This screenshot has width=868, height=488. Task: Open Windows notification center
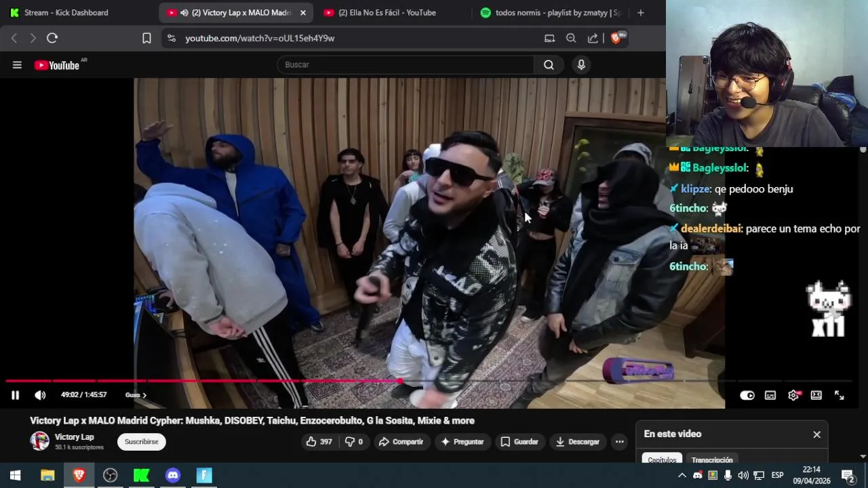pos(848,476)
